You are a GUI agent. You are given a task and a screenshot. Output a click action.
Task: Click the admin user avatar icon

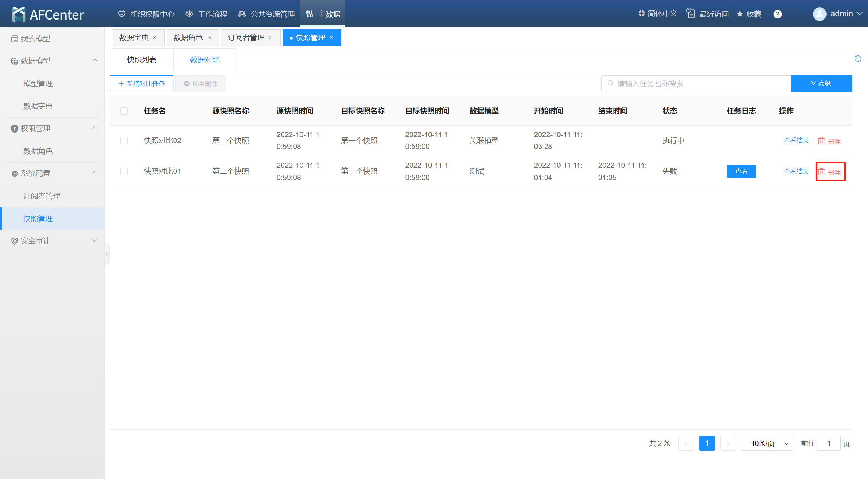tap(819, 14)
